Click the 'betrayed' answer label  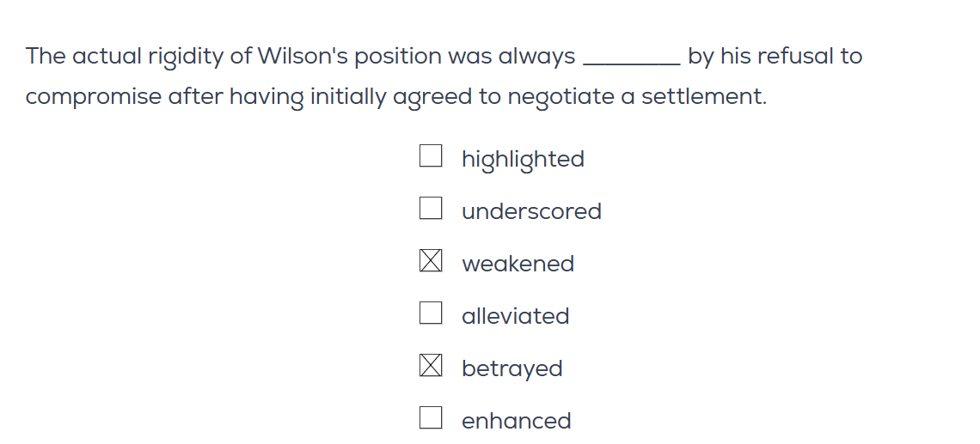coord(511,369)
